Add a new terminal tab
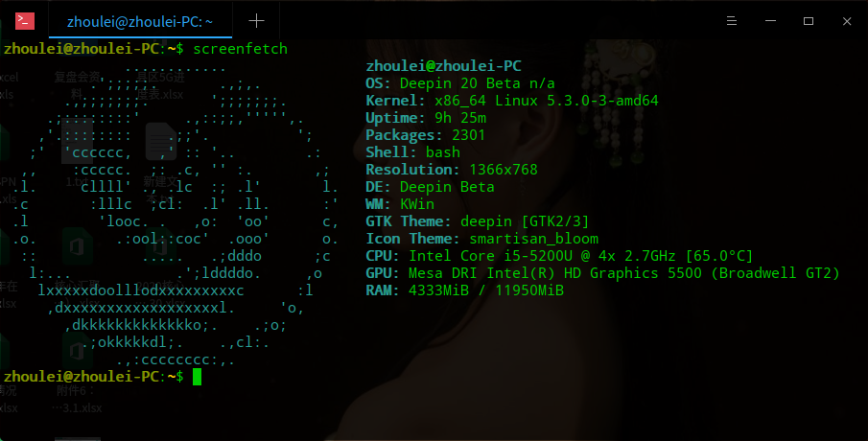 256,21
